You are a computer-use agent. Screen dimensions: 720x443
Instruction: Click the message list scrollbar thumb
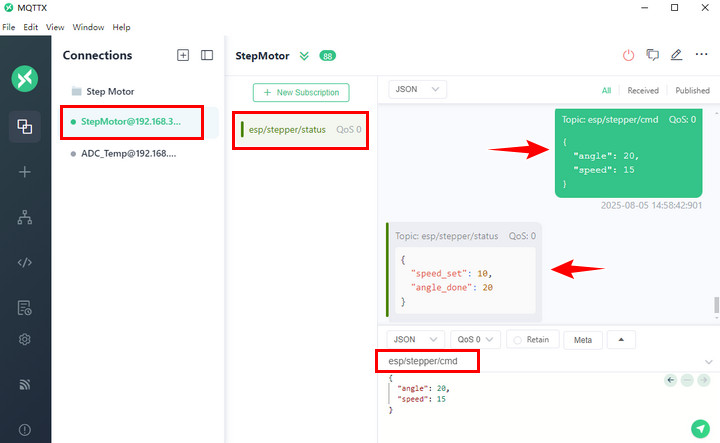coord(716,305)
